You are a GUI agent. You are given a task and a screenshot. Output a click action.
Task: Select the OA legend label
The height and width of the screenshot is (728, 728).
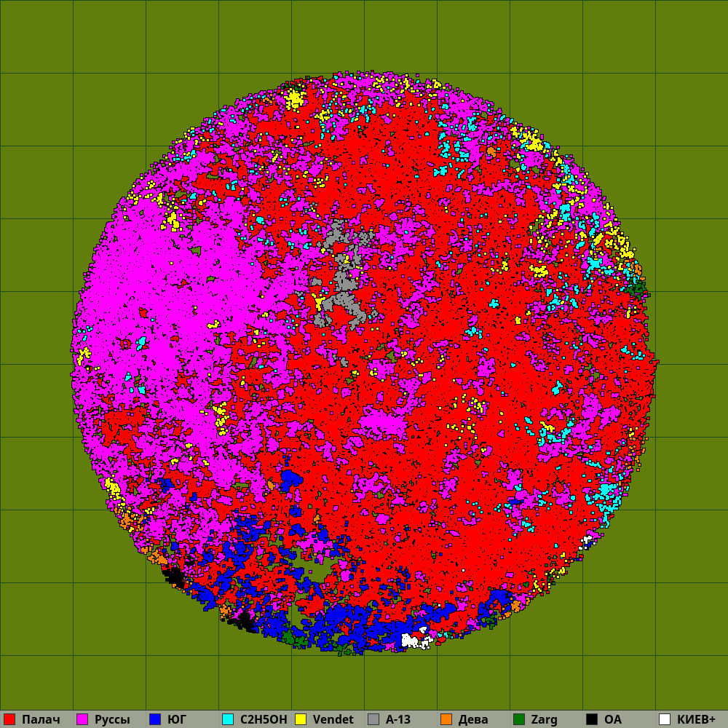coord(613,720)
